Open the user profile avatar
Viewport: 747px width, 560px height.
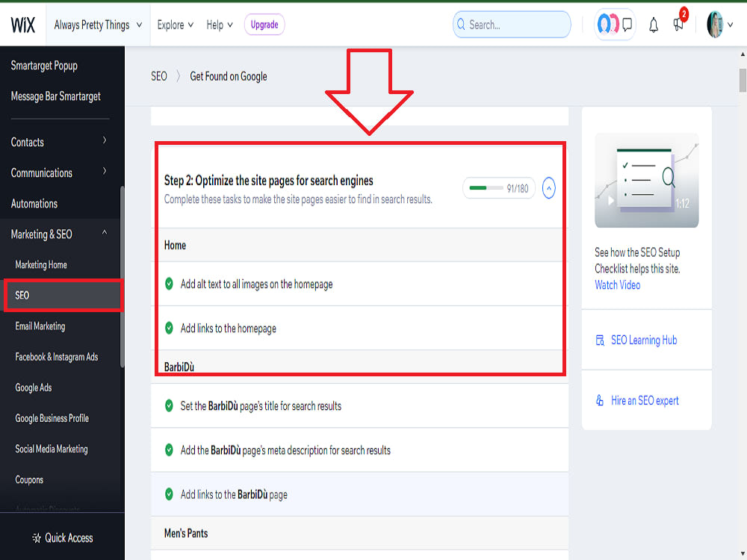tap(714, 25)
